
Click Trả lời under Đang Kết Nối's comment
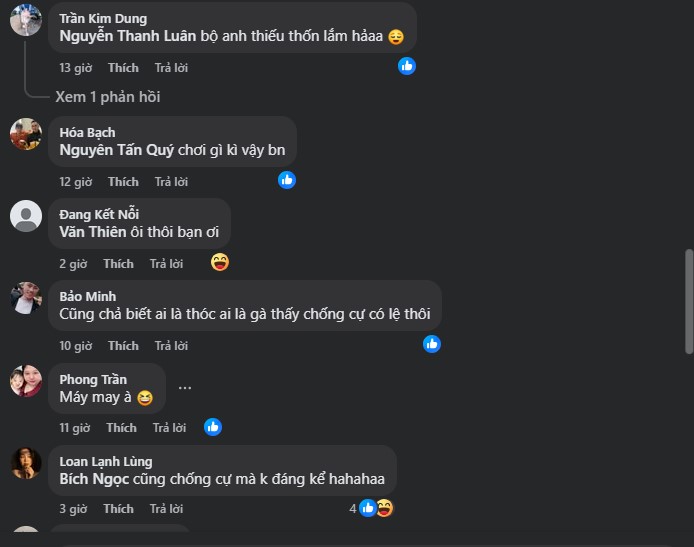tap(166, 264)
